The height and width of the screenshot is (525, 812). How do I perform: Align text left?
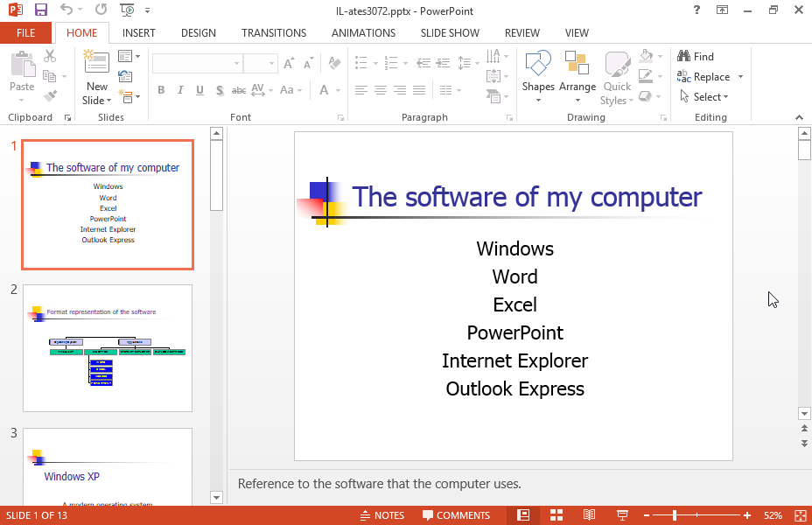coord(361,90)
